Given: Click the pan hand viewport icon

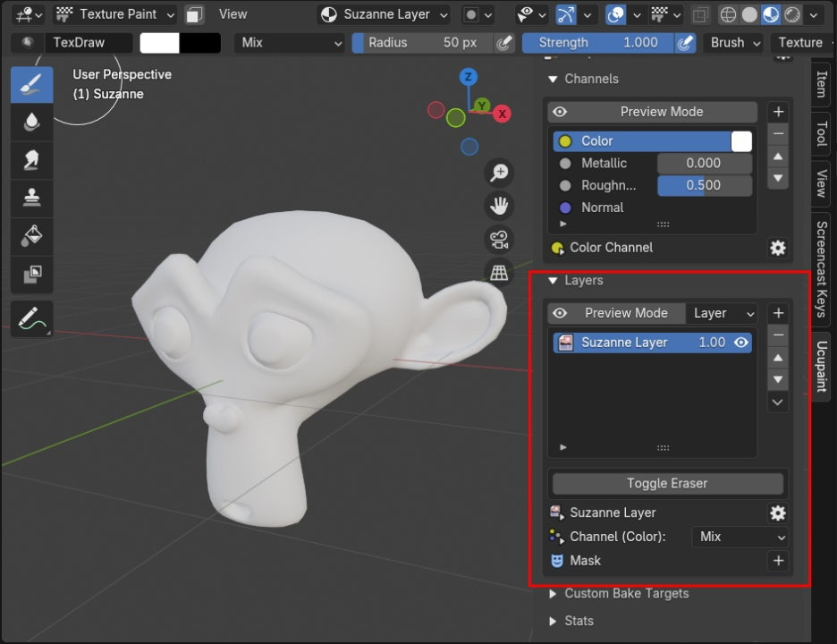Looking at the screenshot, I should click(x=499, y=206).
